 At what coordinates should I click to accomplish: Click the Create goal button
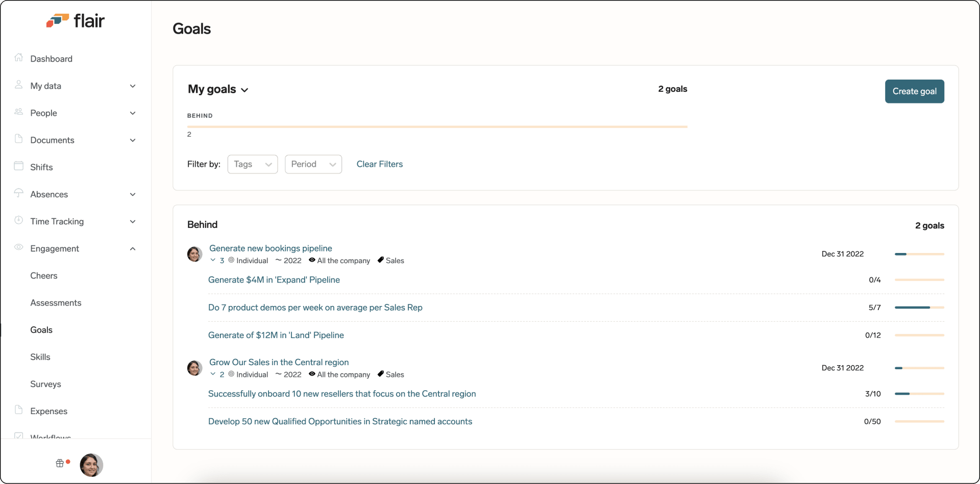[x=914, y=91]
